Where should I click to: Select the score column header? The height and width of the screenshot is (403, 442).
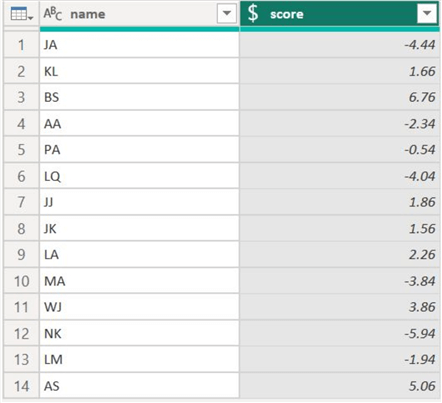pyautogui.click(x=340, y=14)
